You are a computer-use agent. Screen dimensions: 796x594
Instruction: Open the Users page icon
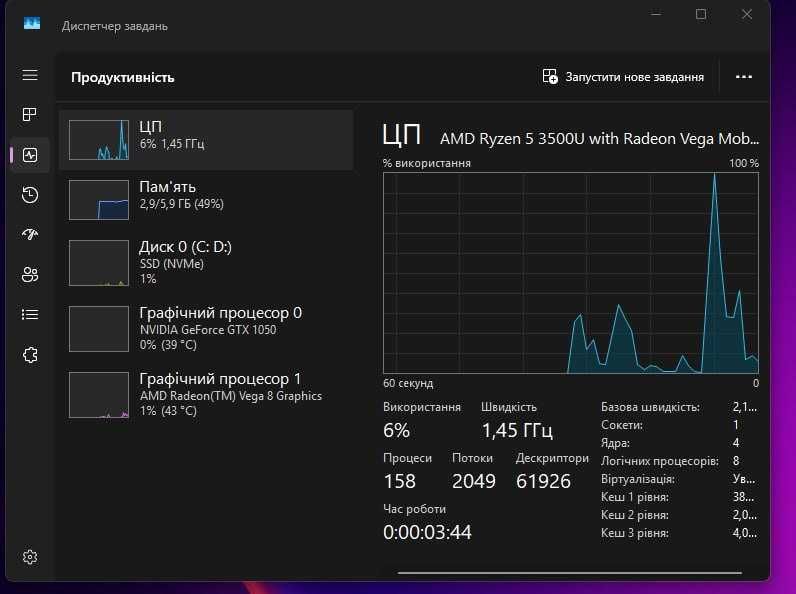pos(30,275)
